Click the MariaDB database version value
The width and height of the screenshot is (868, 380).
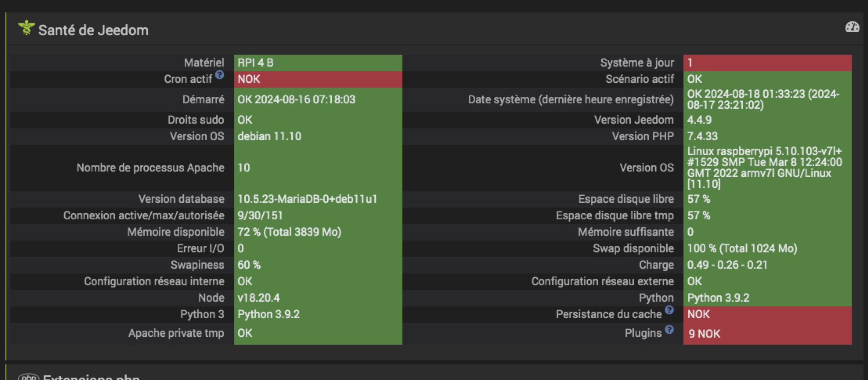pos(307,199)
